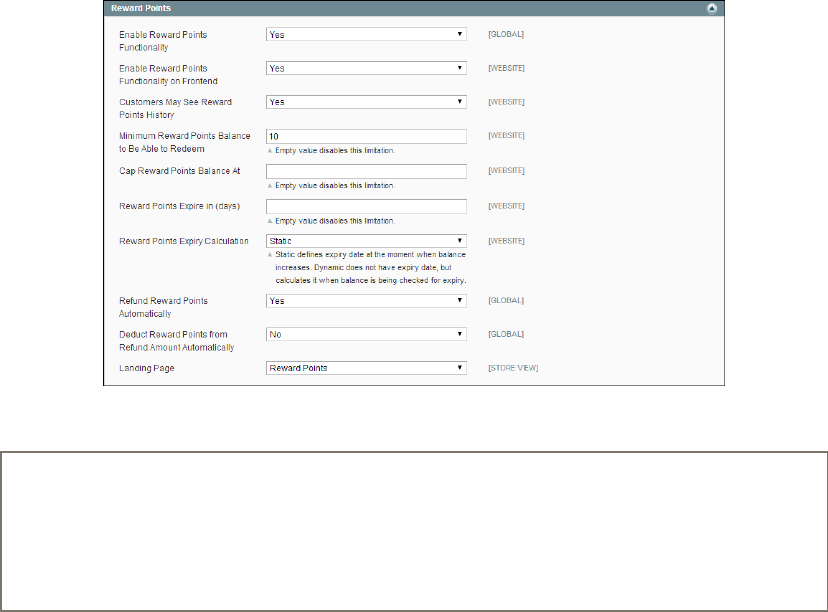Screen dimensions: 828x612
Task: Click the Minimum Reward Points Balance field
Action: 366,136
